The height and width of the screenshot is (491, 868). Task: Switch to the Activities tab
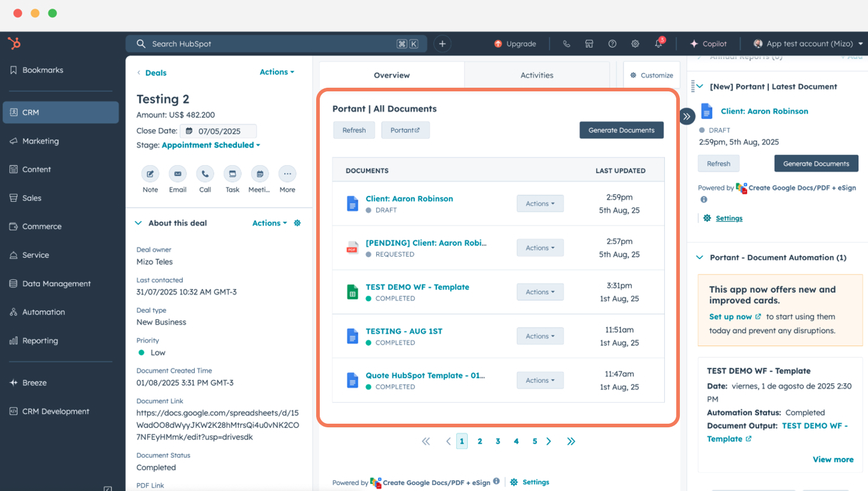click(536, 75)
